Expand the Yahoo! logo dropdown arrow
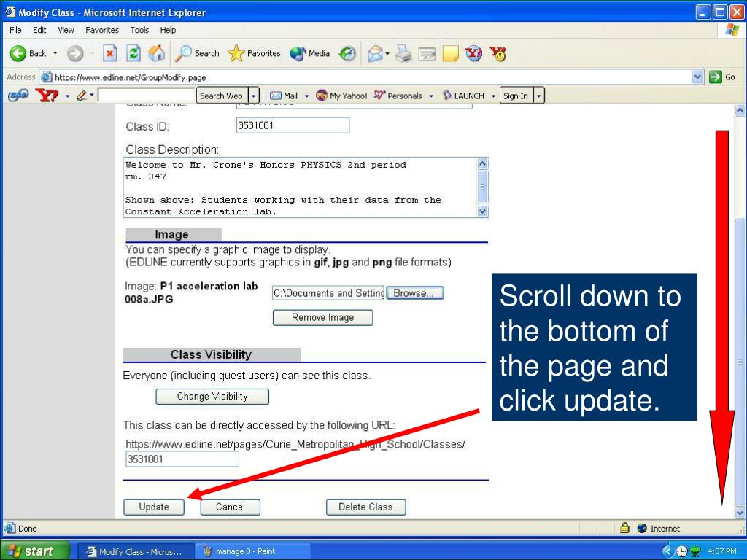Viewport: 747px width, 560px height. [67, 96]
